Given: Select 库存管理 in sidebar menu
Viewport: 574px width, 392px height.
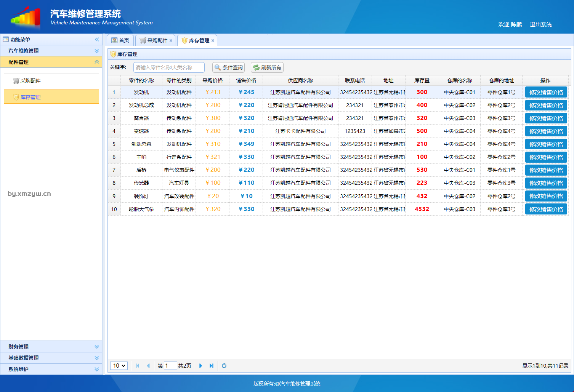Looking at the screenshot, I should (51, 97).
